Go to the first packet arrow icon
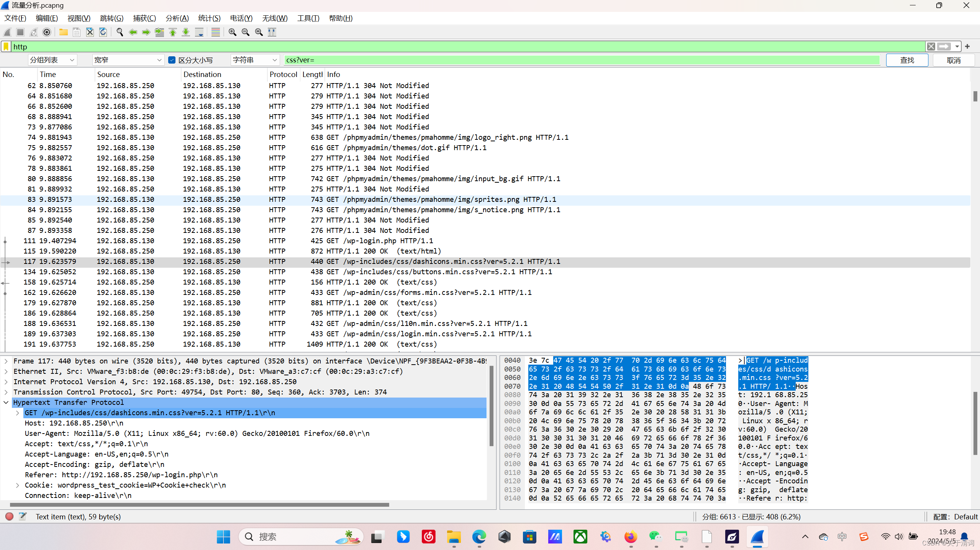 pyautogui.click(x=173, y=32)
